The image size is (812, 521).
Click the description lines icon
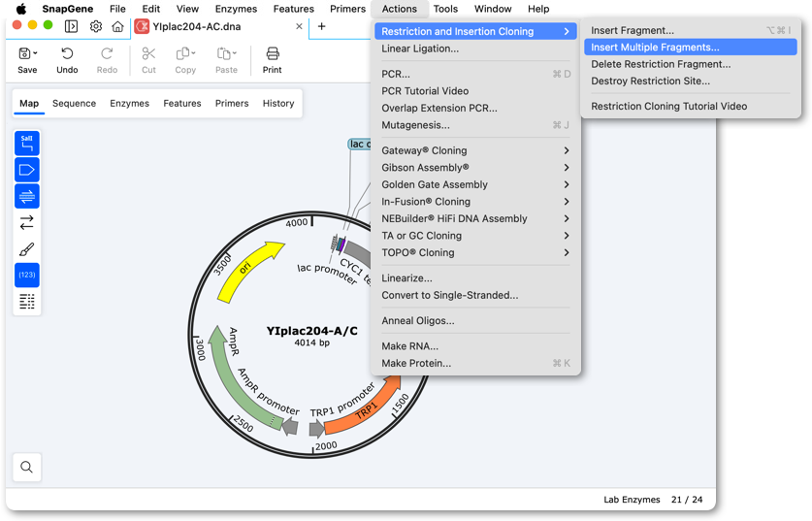click(x=27, y=302)
